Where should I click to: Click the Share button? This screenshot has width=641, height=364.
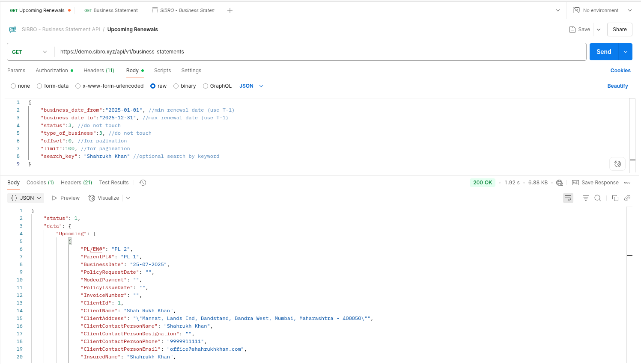[x=619, y=30]
